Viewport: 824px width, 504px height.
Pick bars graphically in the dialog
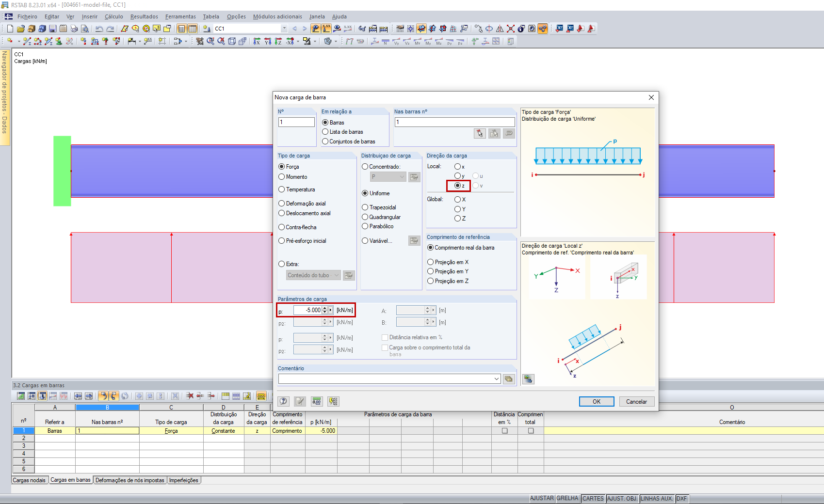[x=480, y=133]
